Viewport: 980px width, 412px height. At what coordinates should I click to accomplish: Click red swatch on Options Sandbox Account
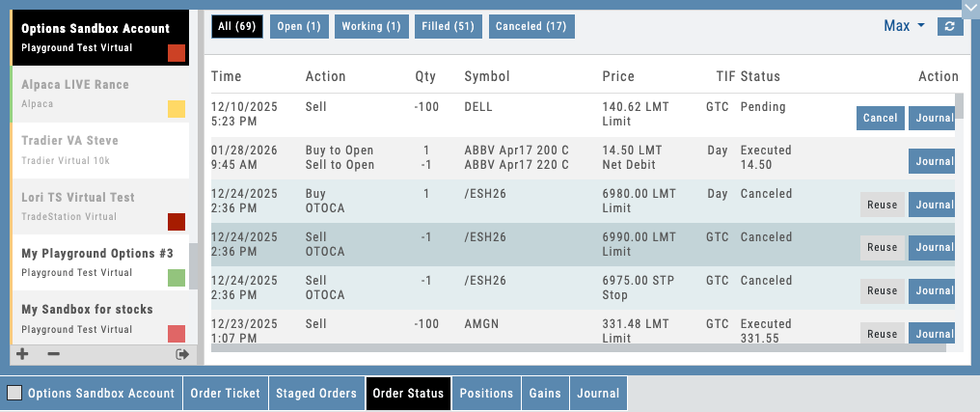(x=177, y=52)
